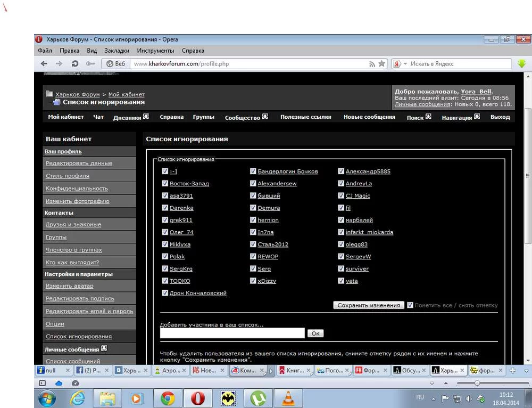Open VLC media player from taskbar

point(289,398)
